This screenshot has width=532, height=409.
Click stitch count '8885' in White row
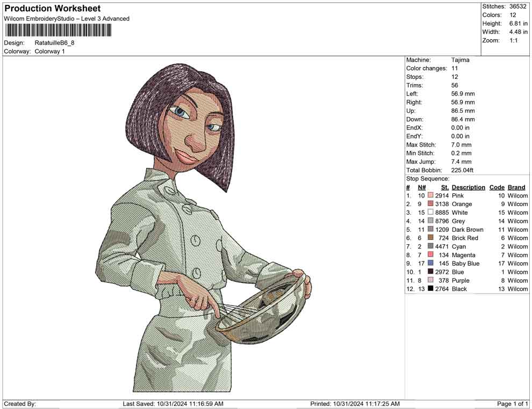pyautogui.click(x=442, y=213)
